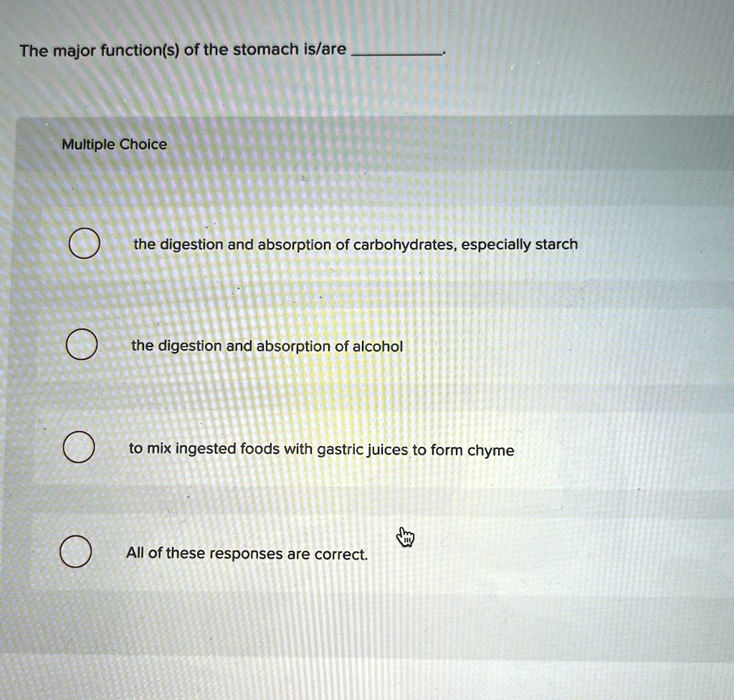Mark the 'All of these responses' radio button

tap(75, 552)
